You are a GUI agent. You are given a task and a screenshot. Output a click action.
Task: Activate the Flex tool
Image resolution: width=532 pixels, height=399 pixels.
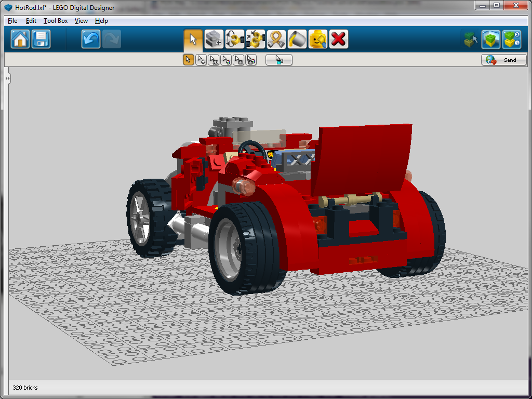coord(276,39)
